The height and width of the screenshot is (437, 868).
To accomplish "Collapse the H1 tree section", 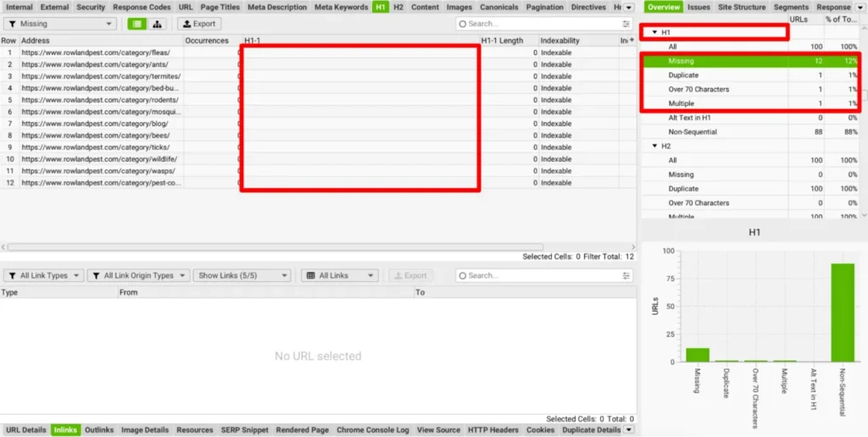I will [654, 32].
